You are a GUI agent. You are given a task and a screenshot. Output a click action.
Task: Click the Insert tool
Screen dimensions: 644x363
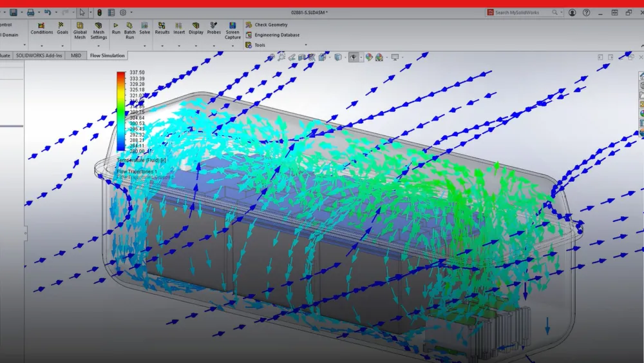tap(178, 28)
